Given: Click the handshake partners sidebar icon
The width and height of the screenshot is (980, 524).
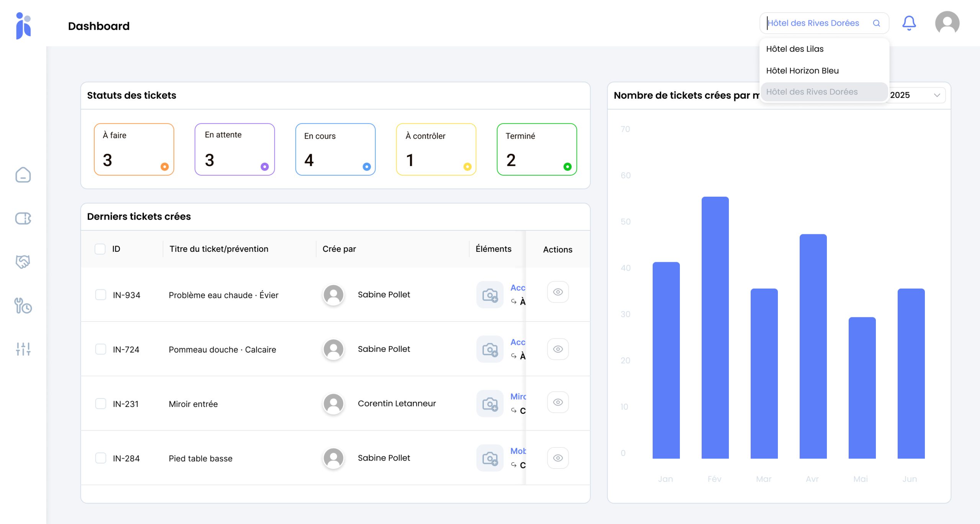Looking at the screenshot, I should tap(23, 262).
